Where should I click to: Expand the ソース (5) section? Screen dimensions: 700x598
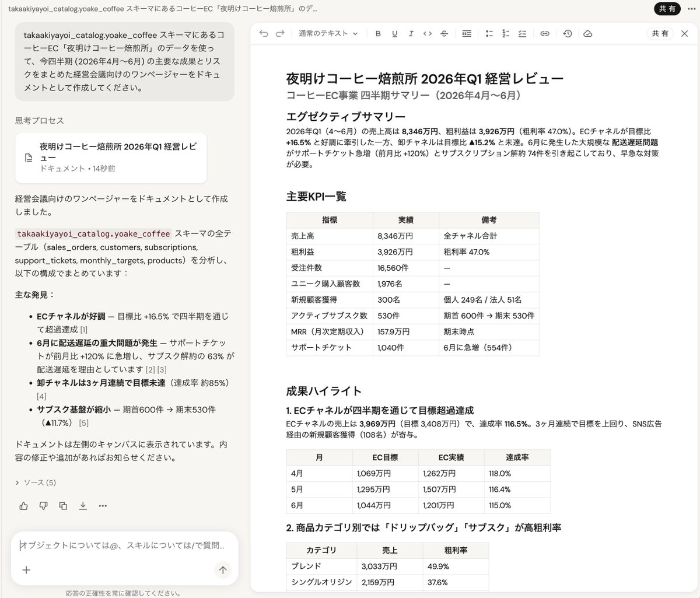click(36, 482)
